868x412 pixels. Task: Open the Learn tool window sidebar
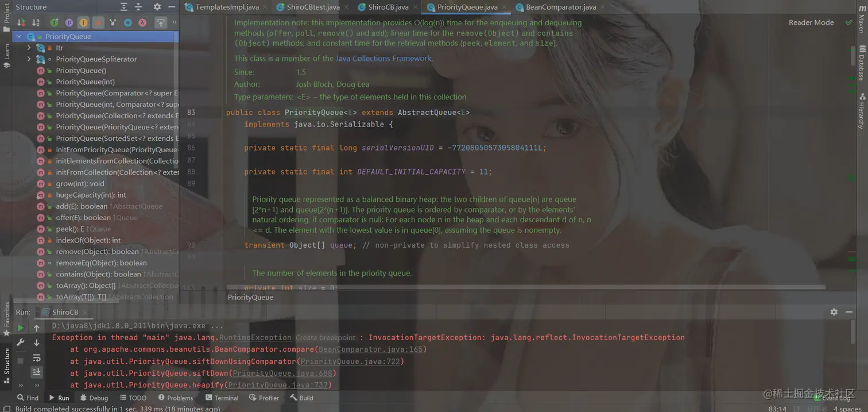coord(7,56)
